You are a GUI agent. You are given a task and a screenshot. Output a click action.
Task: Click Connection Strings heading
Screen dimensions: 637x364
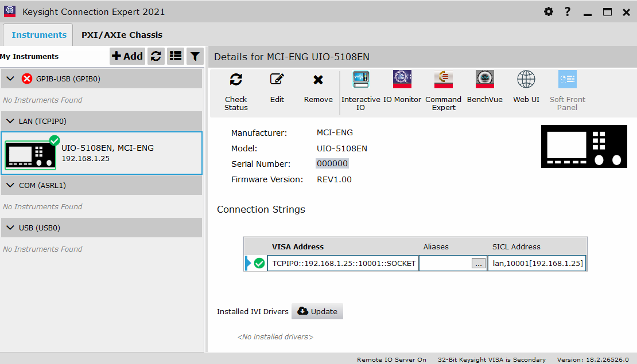click(261, 209)
